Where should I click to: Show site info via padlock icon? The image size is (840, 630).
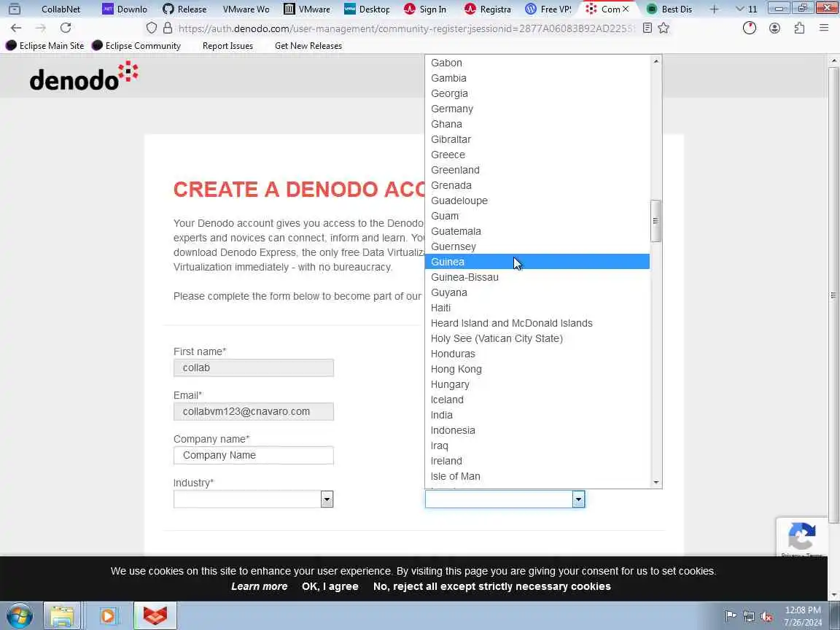(x=168, y=28)
